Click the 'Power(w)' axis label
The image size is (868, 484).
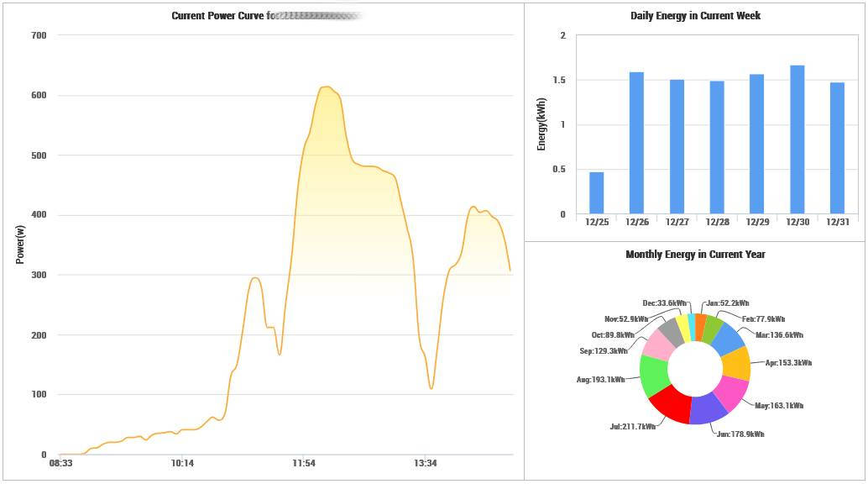point(20,245)
